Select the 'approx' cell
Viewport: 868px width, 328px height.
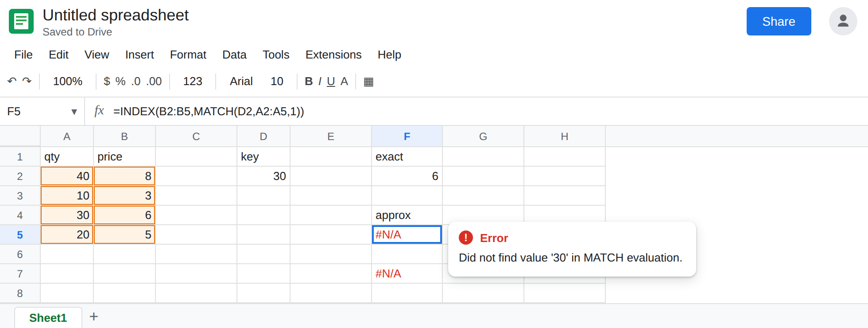(407, 215)
